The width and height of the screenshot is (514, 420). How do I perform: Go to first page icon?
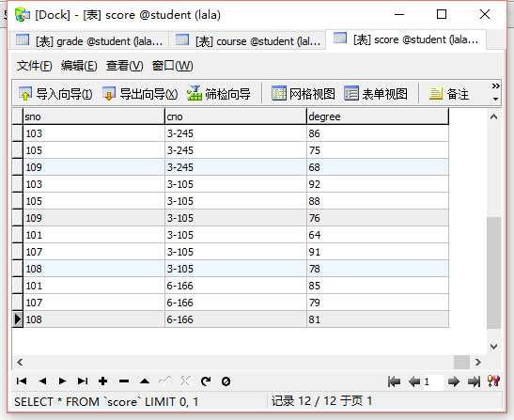pos(394,381)
